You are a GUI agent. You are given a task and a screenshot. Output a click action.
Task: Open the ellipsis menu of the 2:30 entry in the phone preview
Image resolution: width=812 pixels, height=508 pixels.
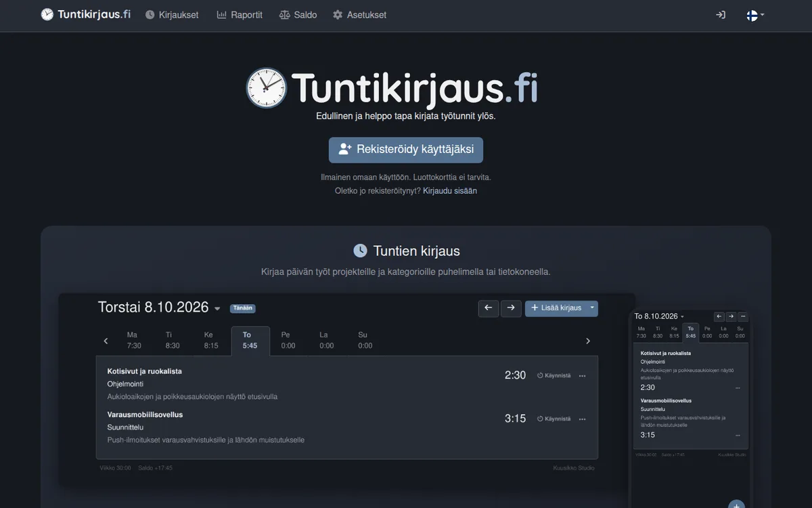[x=738, y=388]
